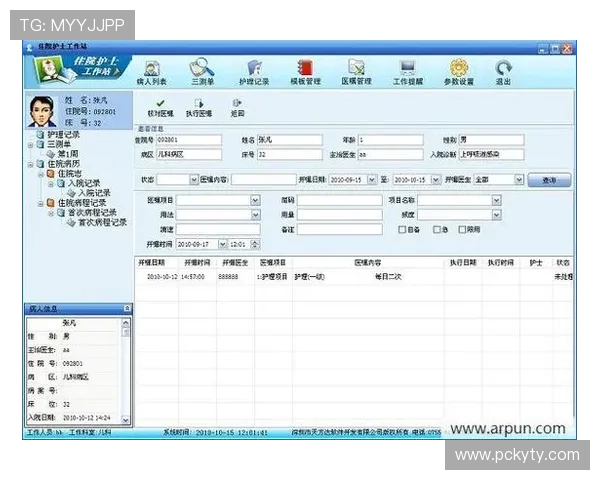Screen dimensions: 600x480
Task: Collapse the 住院志 tree branch
Action: [x=41, y=175]
